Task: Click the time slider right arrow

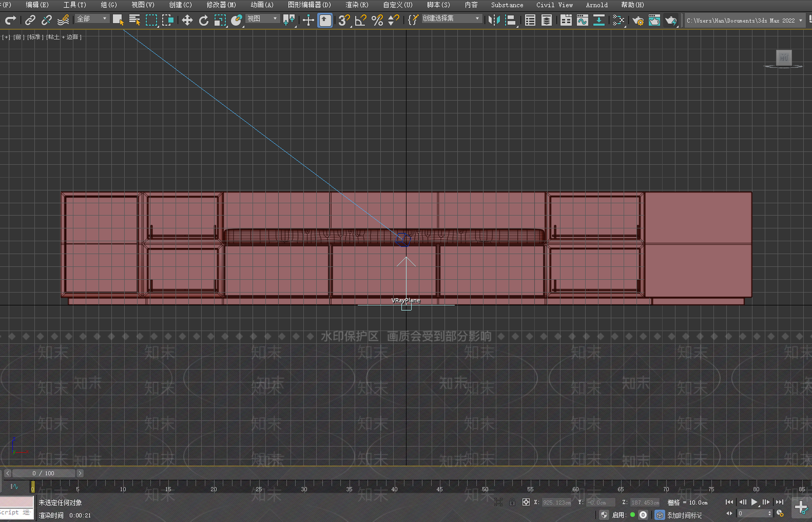Action: (x=80, y=473)
